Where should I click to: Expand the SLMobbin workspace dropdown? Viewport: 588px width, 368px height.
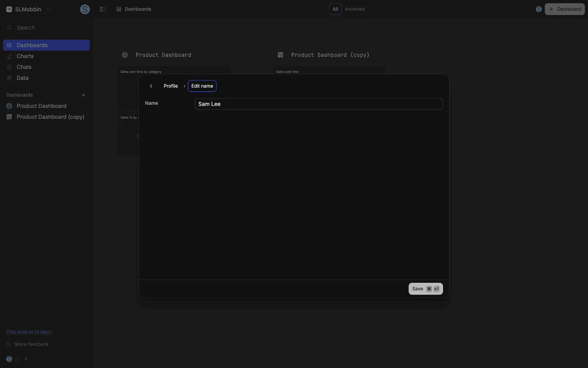(x=49, y=10)
